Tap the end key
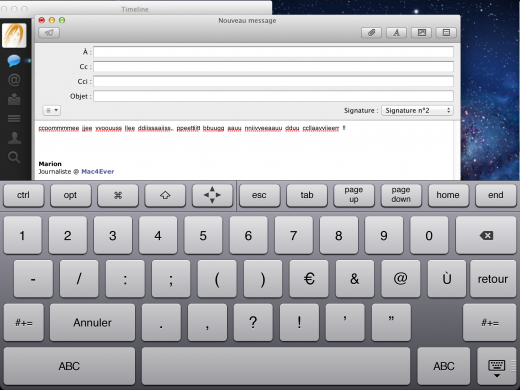This screenshot has width=520, height=390. click(496, 195)
